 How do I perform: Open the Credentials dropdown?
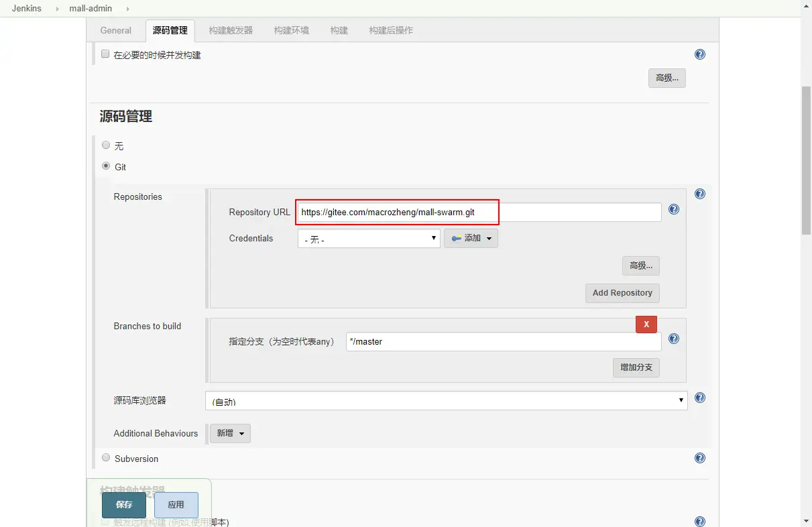pyautogui.click(x=369, y=238)
